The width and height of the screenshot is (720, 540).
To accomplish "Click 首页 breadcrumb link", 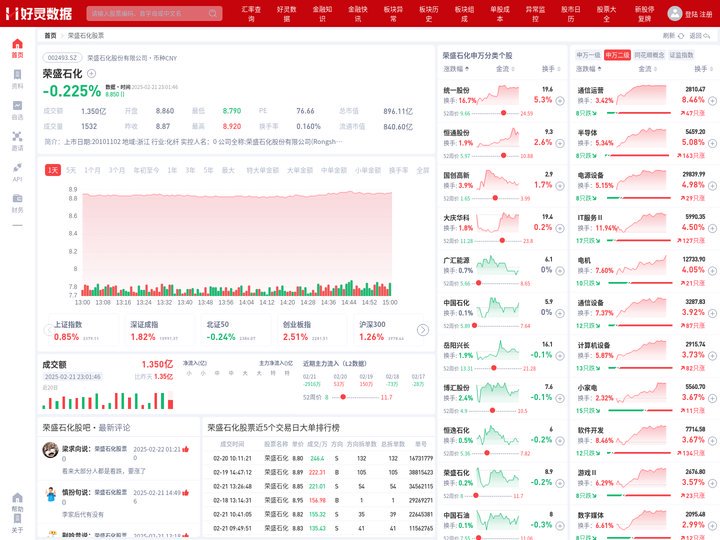I will pos(50,35).
